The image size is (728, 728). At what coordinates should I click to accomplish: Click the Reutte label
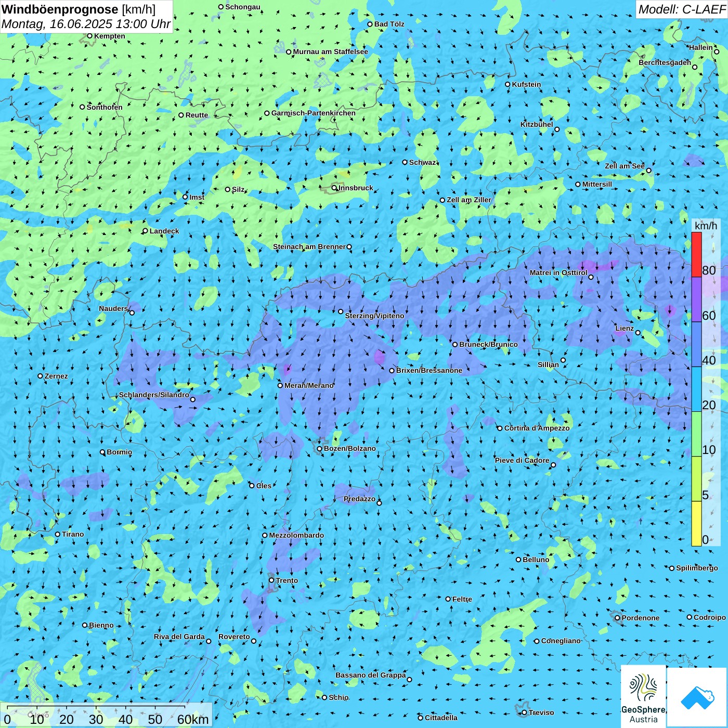click(197, 115)
